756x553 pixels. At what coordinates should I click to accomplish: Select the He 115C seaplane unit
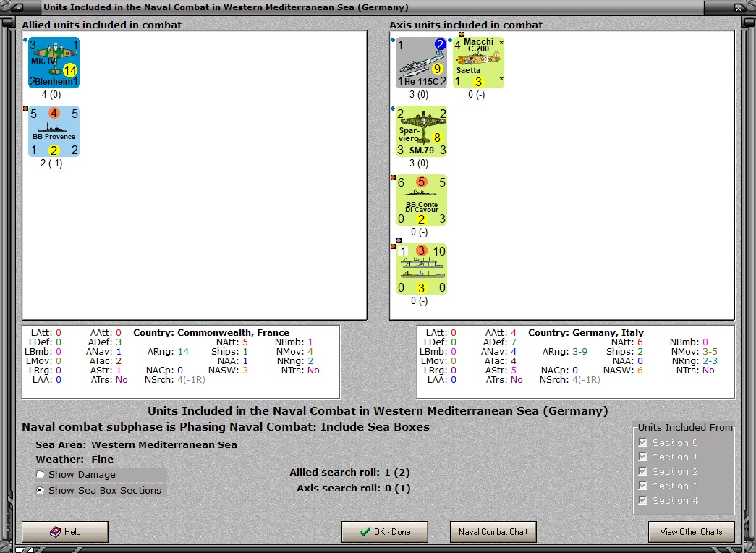coord(421,63)
